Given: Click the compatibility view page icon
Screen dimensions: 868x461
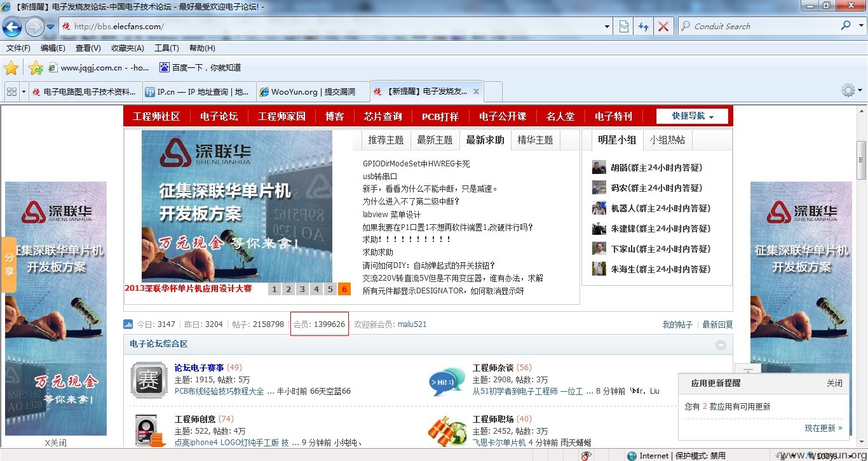Looking at the screenshot, I should [x=624, y=27].
